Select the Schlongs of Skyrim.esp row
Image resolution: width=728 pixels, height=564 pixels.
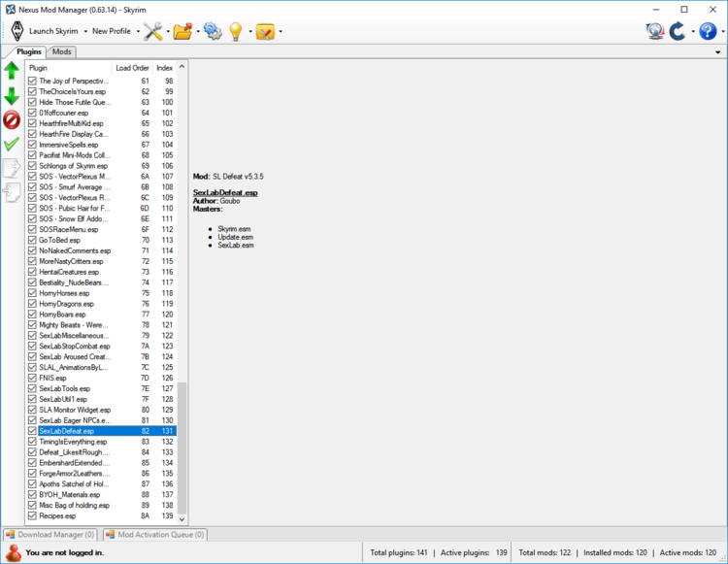(101, 166)
